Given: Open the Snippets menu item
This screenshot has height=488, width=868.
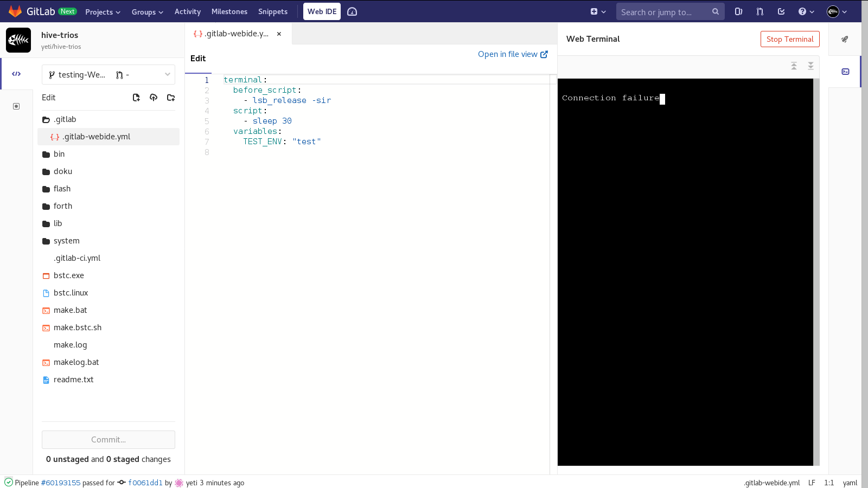Looking at the screenshot, I should 272,11.
